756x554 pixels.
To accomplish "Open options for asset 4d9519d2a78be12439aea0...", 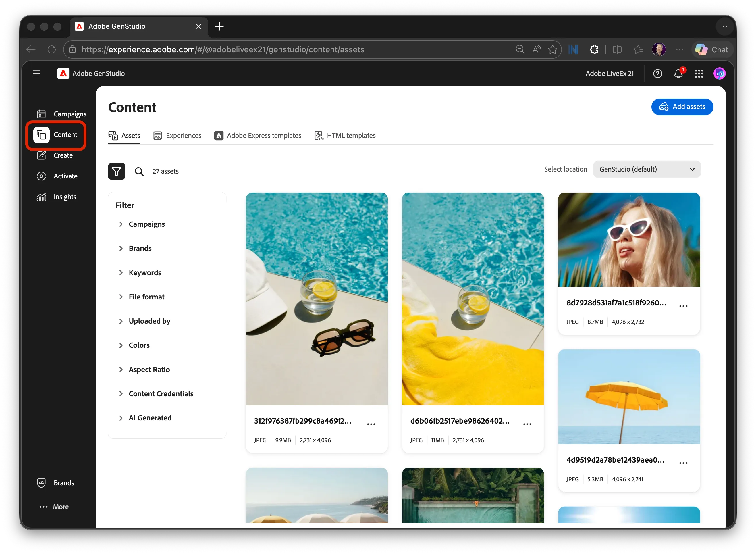I will [683, 463].
